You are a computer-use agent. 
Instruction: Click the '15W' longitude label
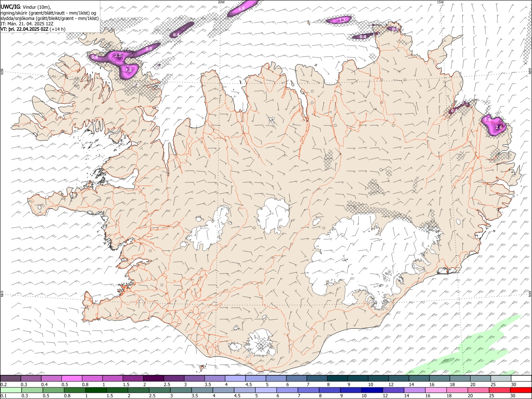click(440, 2)
